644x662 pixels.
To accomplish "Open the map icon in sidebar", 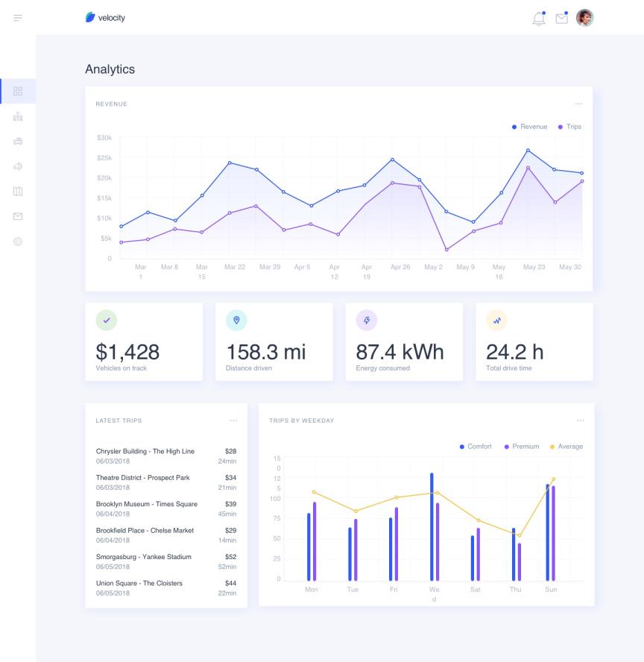I will point(18,191).
